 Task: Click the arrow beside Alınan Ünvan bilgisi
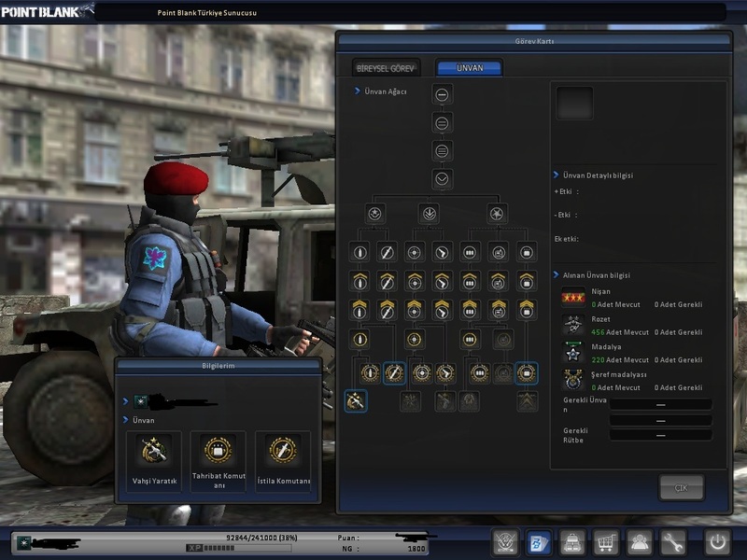[556, 274]
